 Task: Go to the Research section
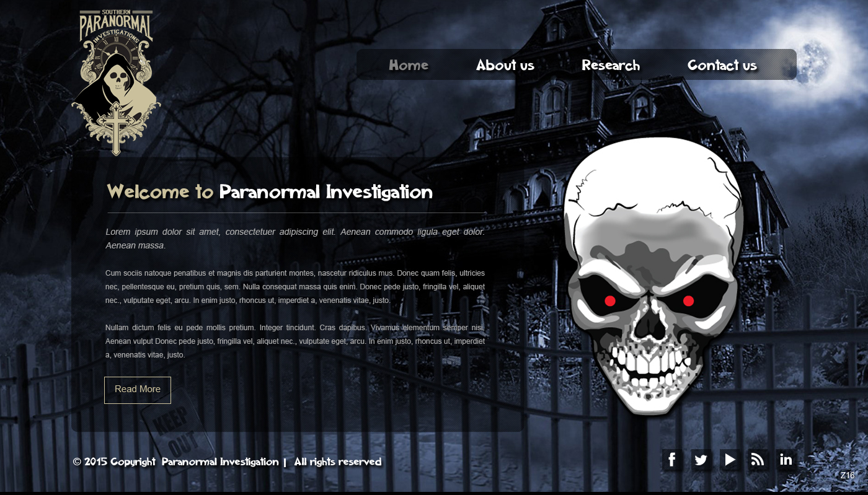(611, 64)
